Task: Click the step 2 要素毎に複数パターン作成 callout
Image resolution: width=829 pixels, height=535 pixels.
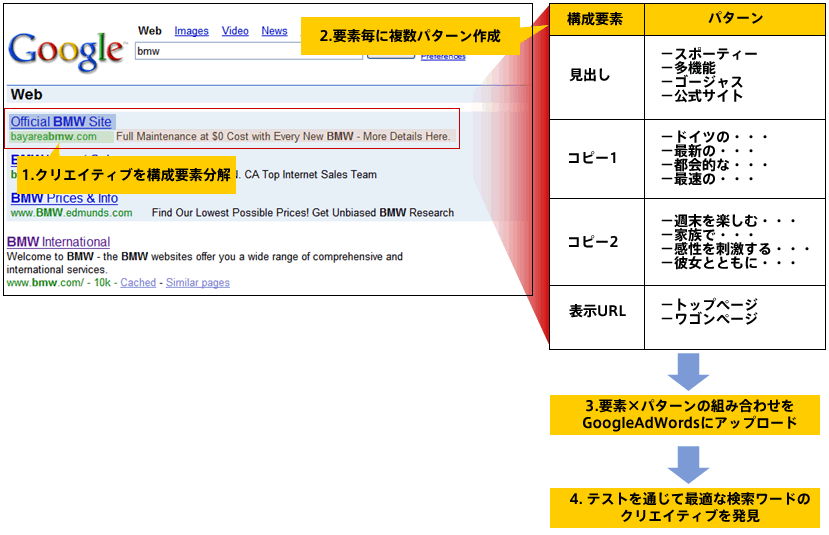Action: [410, 36]
